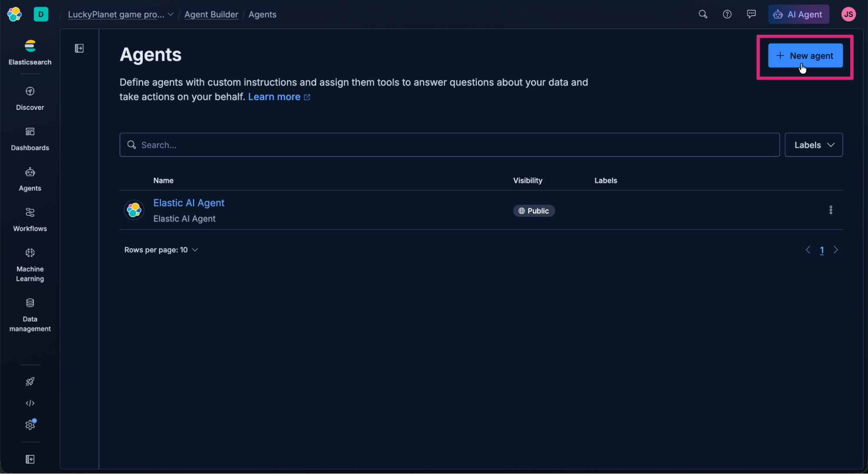Go to Agent Builder breadcrumb
Screen dimensions: 868x474
(211, 14)
